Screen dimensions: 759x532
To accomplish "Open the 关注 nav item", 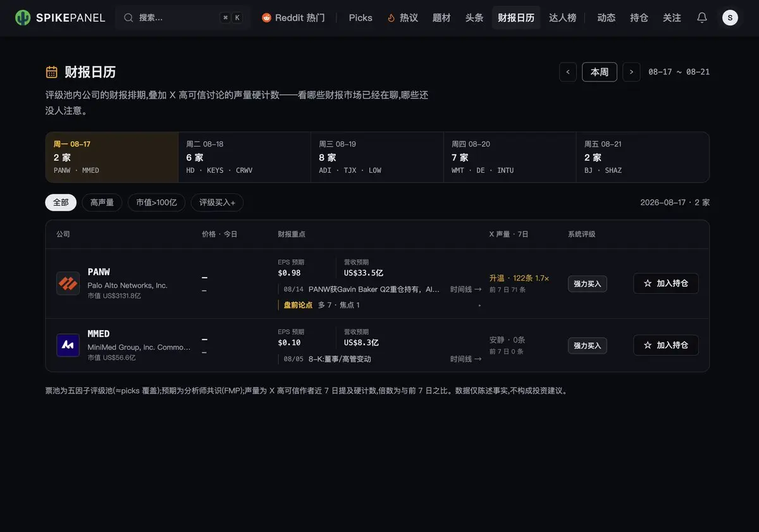I will [672, 18].
